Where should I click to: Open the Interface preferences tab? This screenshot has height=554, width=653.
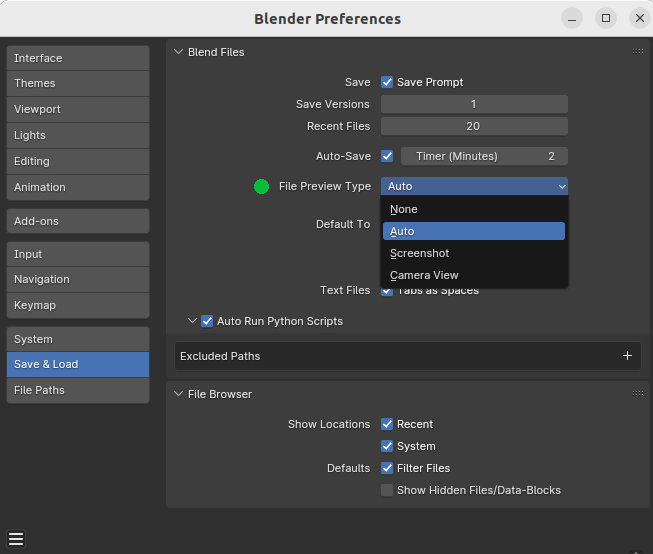[78, 58]
